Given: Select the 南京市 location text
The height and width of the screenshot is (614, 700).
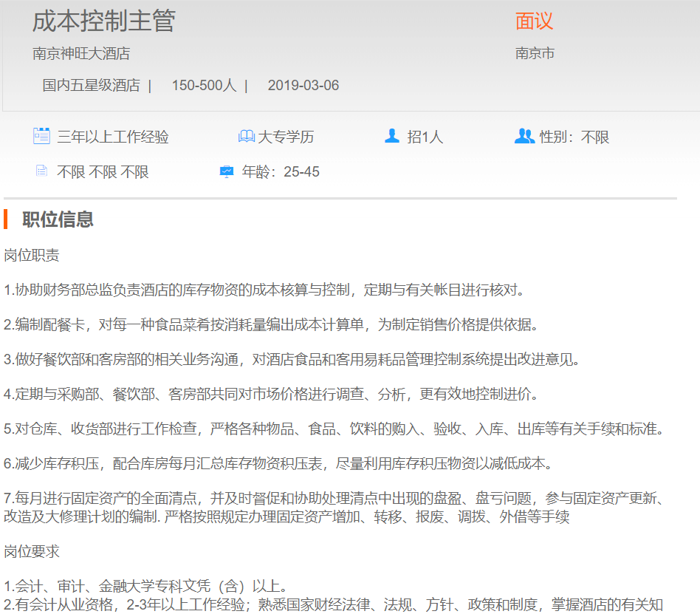Looking at the screenshot, I should [535, 53].
